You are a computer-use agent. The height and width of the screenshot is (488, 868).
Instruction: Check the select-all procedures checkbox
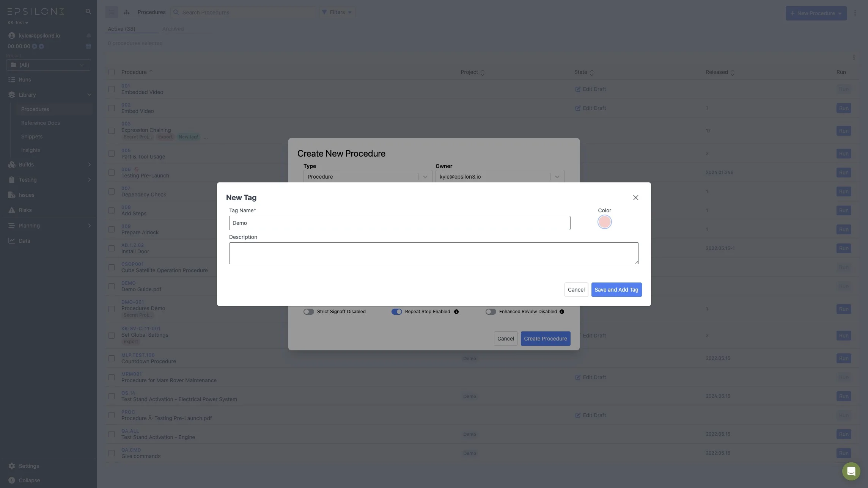pyautogui.click(x=112, y=72)
